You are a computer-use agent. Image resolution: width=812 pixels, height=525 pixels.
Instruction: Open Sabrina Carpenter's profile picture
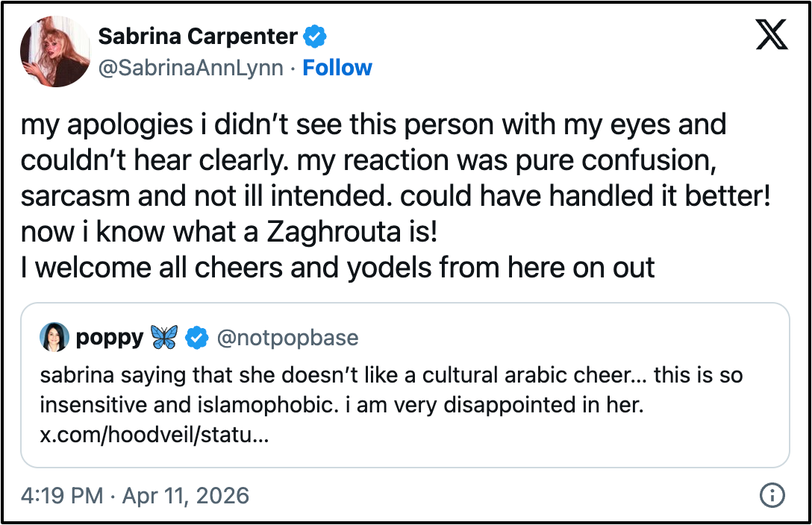[55, 51]
